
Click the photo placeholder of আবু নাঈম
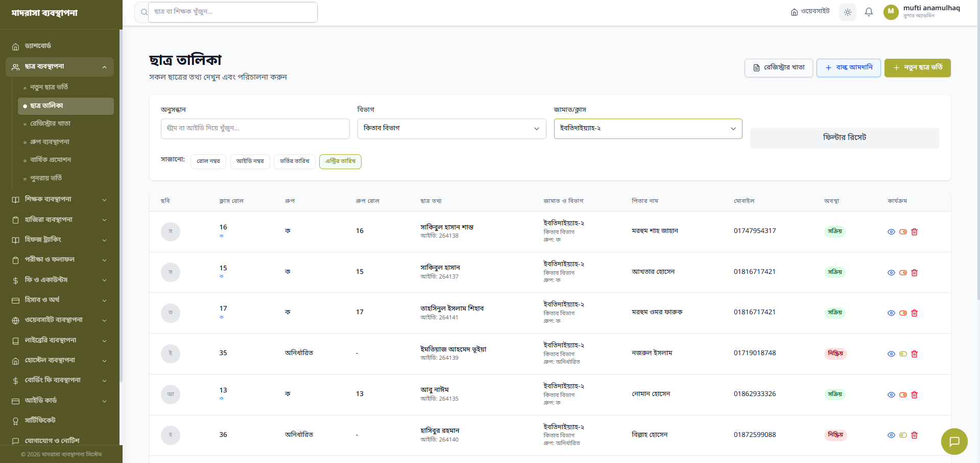coord(171,395)
